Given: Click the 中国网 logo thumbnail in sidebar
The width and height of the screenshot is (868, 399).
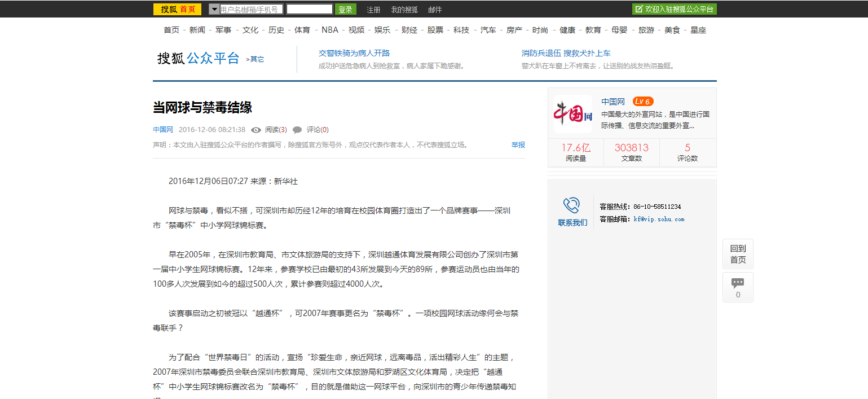Looking at the screenshot, I should coord(573,115).
